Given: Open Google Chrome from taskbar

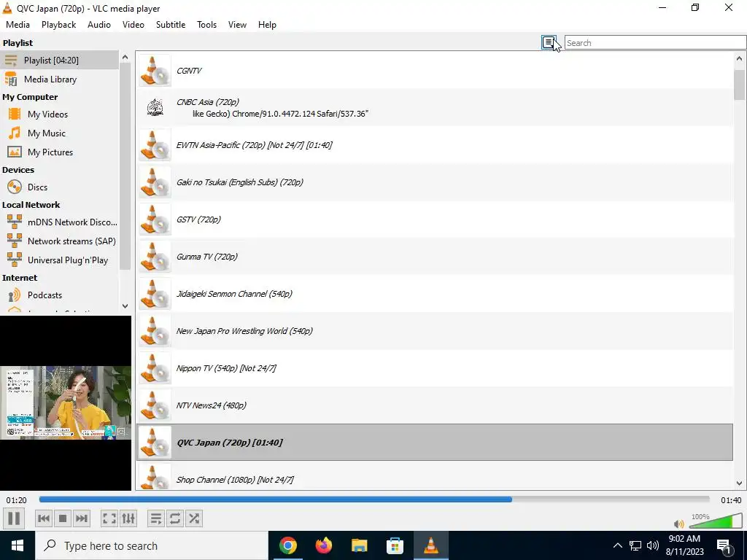Looking at the screenshot, I should pos(288,545).
